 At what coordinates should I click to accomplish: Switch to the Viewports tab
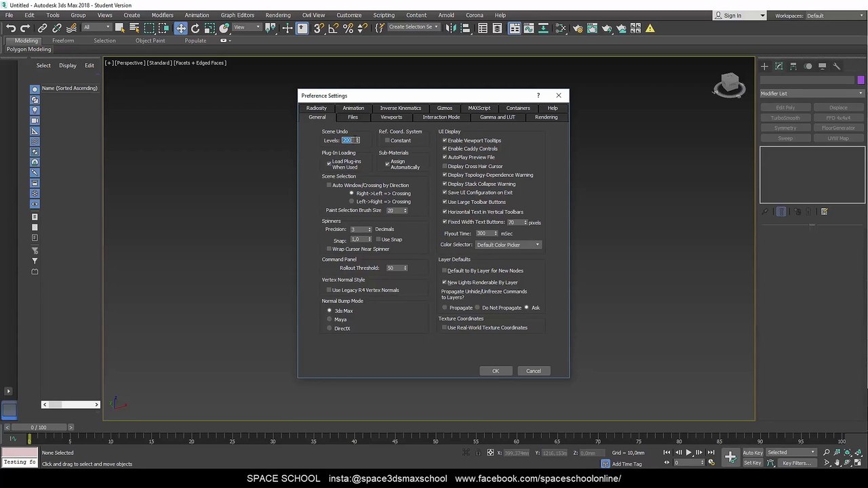tap(391, 117)
